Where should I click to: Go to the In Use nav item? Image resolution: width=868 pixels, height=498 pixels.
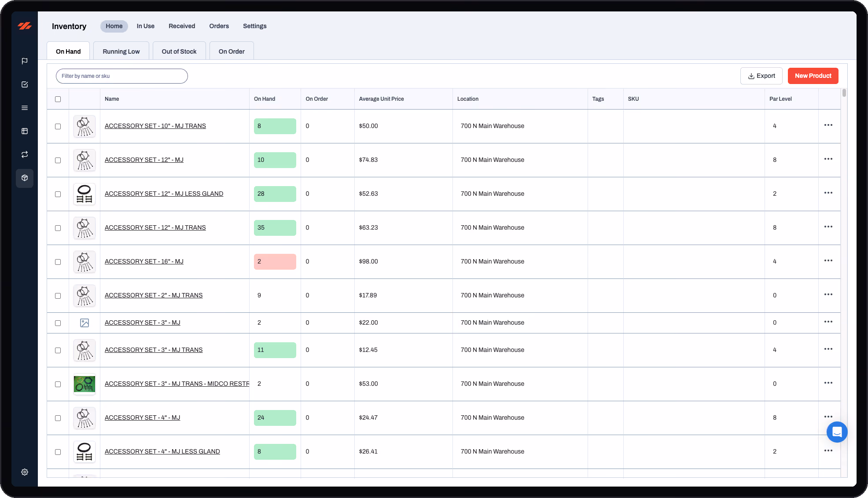(x=145, y=26)
